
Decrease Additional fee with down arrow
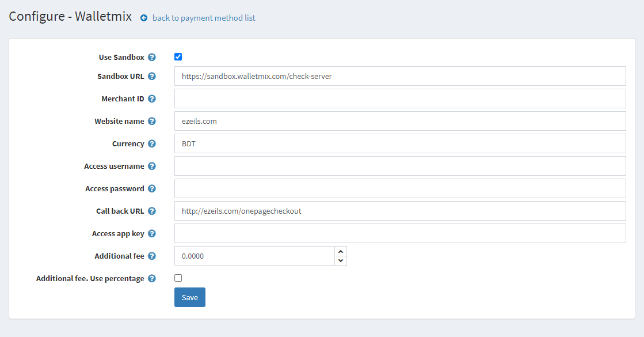pos(341,260)
